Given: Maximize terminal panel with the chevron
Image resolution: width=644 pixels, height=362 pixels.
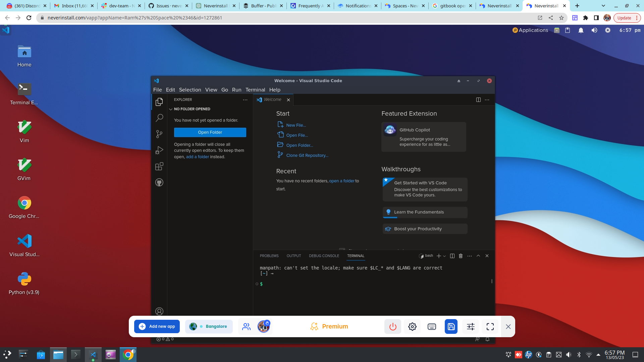Looking at the screenshot, I should 478,256.
